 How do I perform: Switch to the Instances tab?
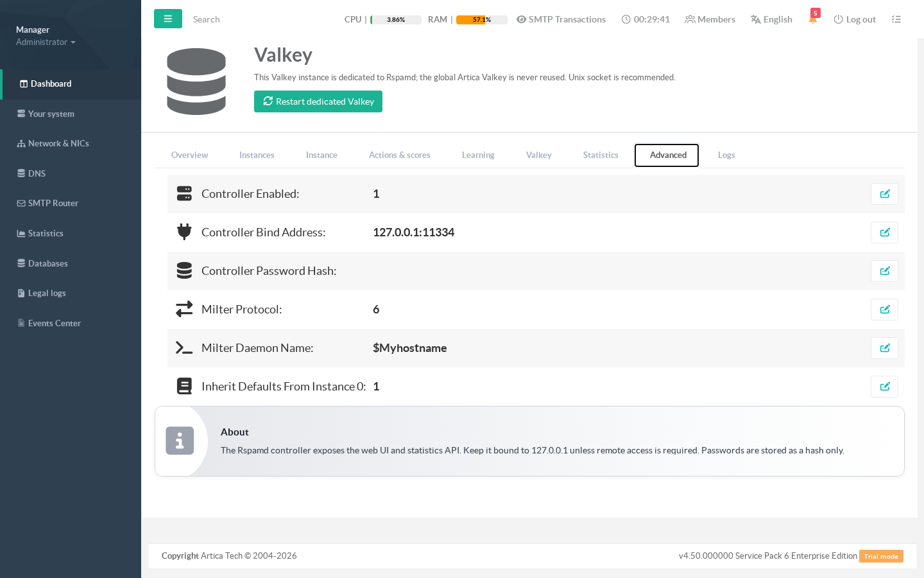pos(257,155)
